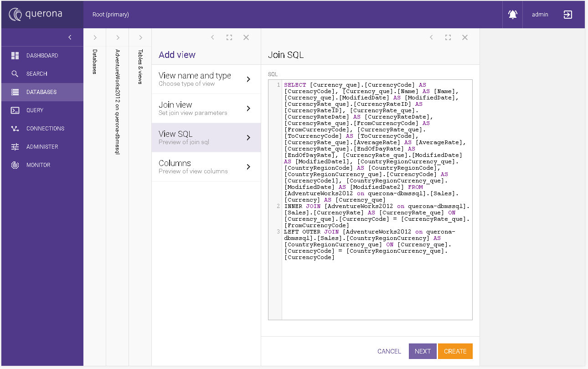Click the Connections nodes icon
The width and height of the screenshot is (588, 369).
click(x=15, y=129)
